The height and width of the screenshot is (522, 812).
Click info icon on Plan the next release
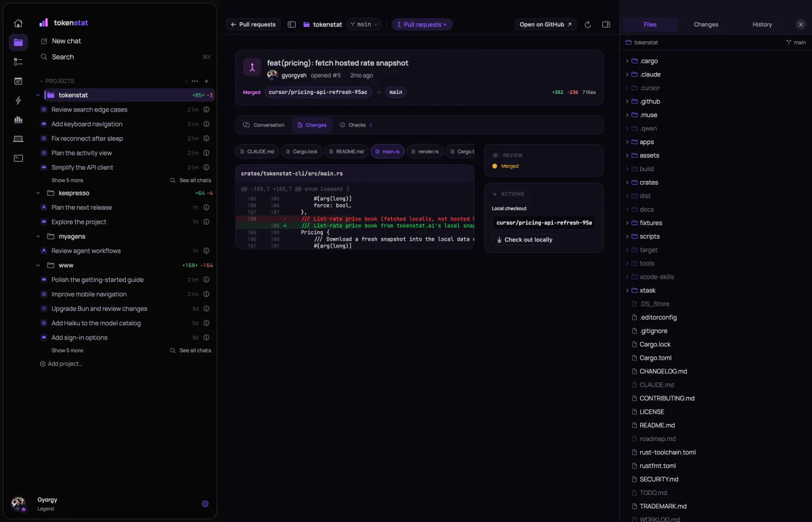tap(206, 208)
